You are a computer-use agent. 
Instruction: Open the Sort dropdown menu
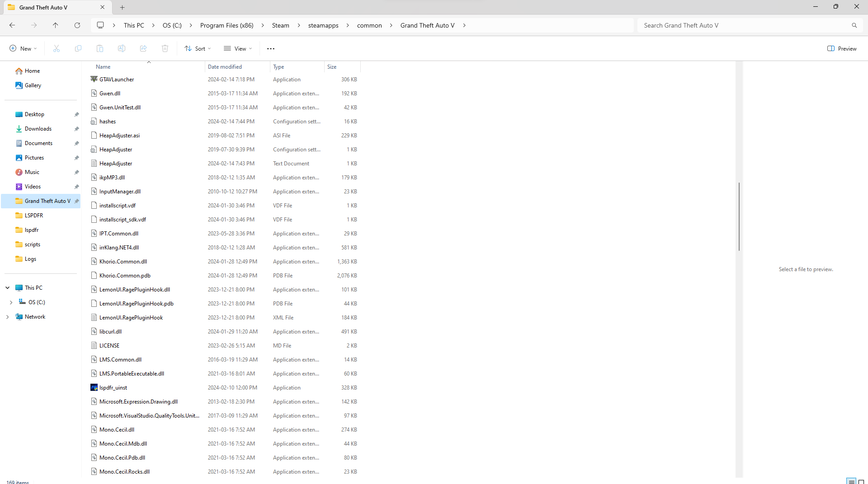coord(198,48)
